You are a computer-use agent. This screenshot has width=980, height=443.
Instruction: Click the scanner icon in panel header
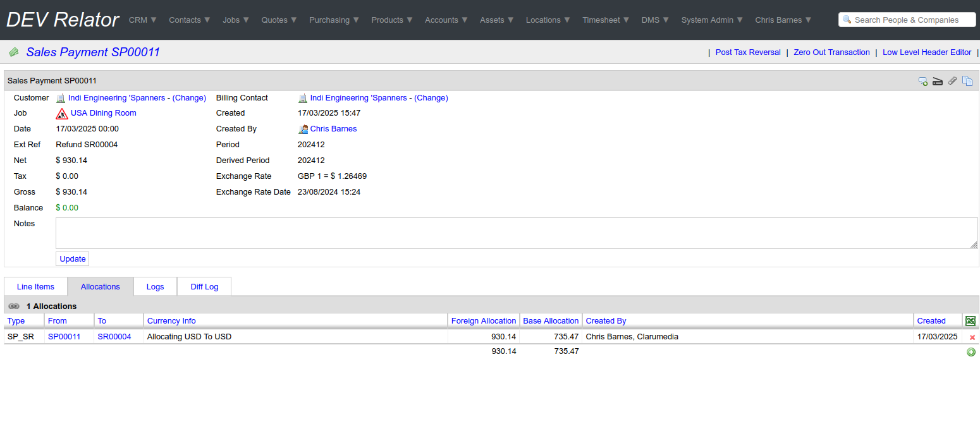(938, 81)
